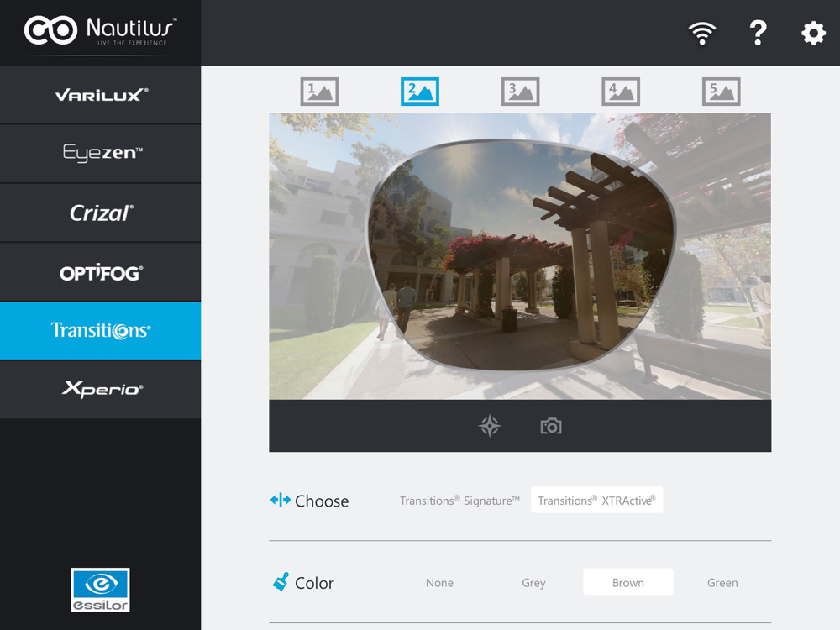840x630 pixels.
Task: Set lens color to Brown
Action: tap(627, 582)
